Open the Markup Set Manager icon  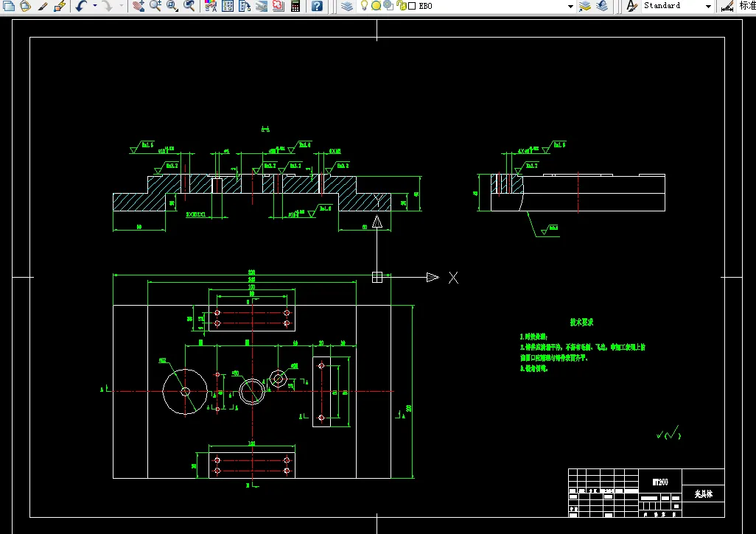(x=279, y=6)
